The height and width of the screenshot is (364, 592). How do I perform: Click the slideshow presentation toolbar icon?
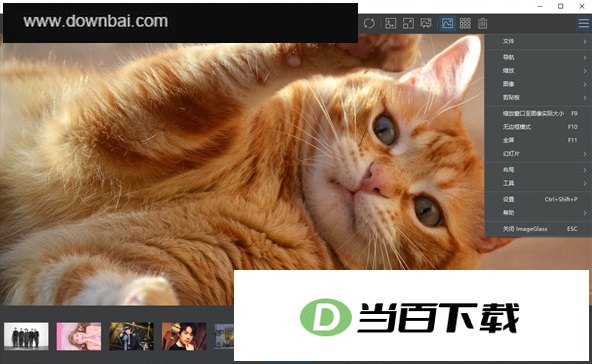426,23
